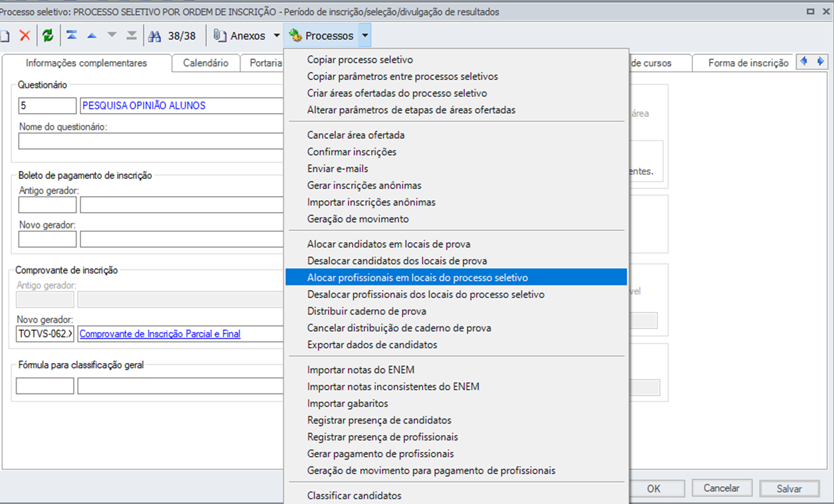Select Copiar processo seletivo
This screenshot has height=504, width=834.
[x=456, y=60]
